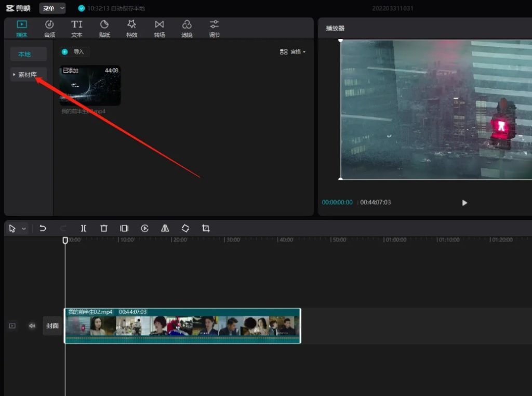Click the project title 202203311031
This screenshot has height=396, width=532.
click(393, 8)
